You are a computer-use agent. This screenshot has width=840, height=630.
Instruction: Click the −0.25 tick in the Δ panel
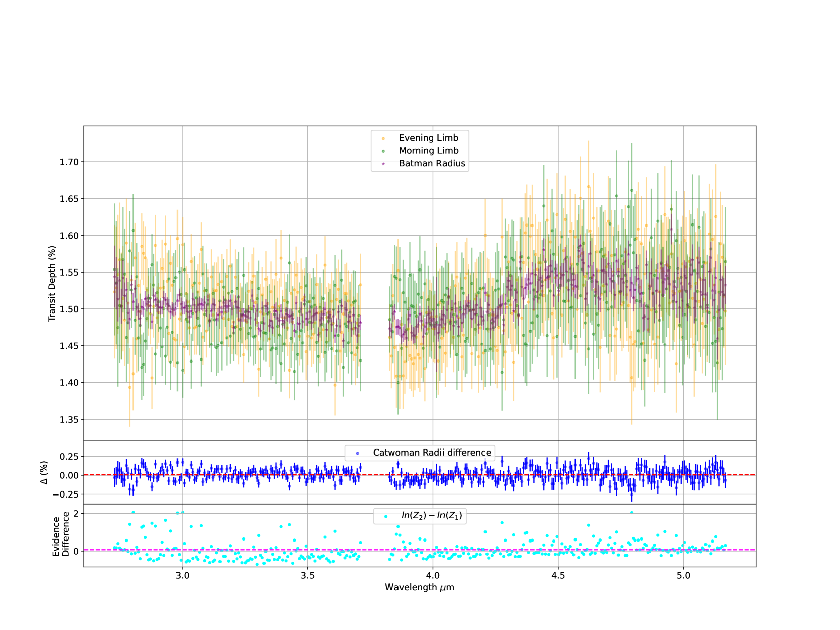coord(65,494)
